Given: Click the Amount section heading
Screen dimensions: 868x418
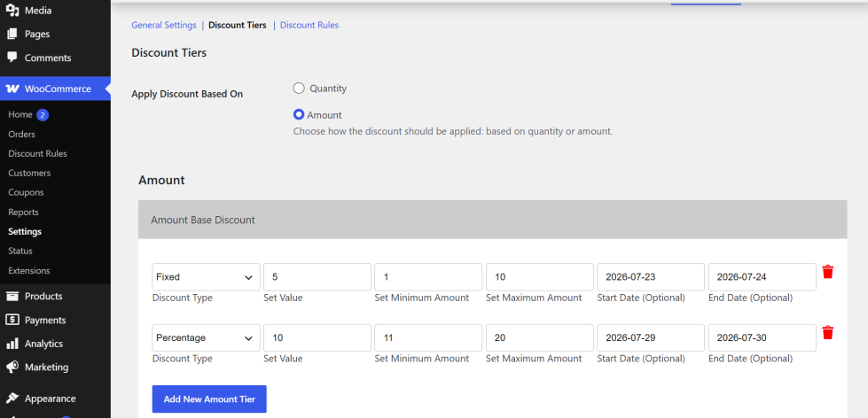Looking at the screenshot, I should (161, 181).
